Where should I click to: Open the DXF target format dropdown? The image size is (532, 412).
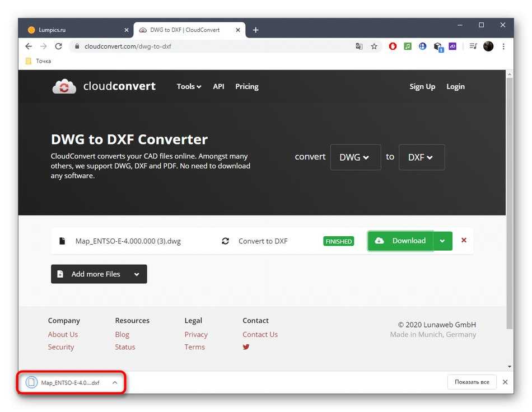coord(421,157)
